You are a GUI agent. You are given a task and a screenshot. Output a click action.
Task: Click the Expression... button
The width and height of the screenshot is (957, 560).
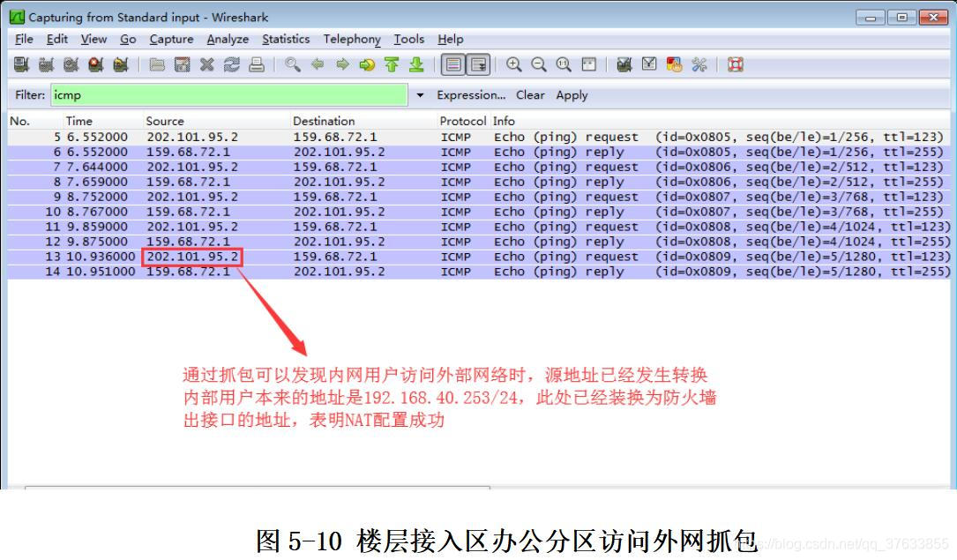point(471,95)
